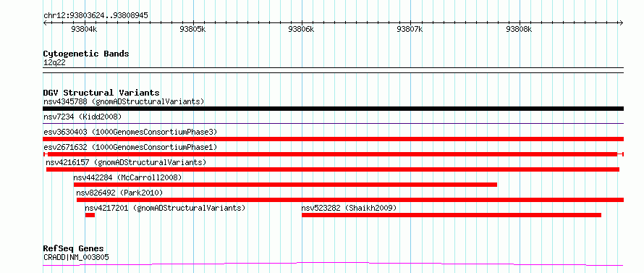
Task: Click the esv3630403 1000GenomesConsortiumPhase3 label
Action: [130, 133]
